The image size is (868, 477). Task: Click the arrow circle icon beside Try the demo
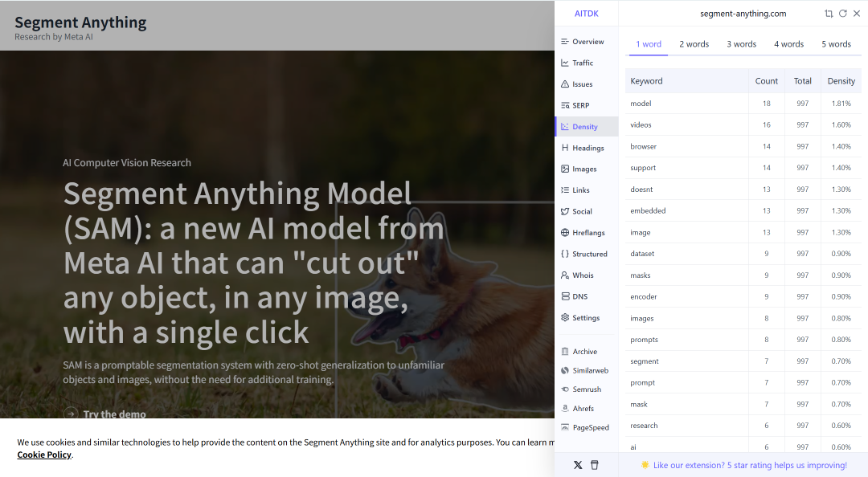(71, 414)
